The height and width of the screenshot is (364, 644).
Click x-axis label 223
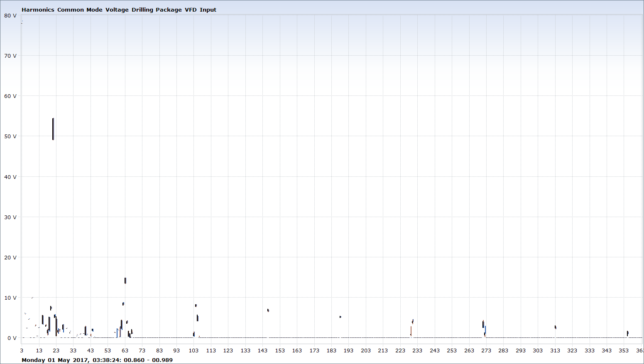pos(400,350)
